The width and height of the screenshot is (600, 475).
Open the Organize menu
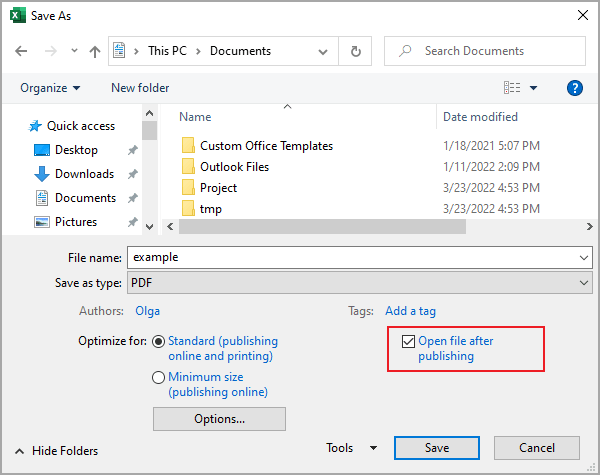click(50, 88)
